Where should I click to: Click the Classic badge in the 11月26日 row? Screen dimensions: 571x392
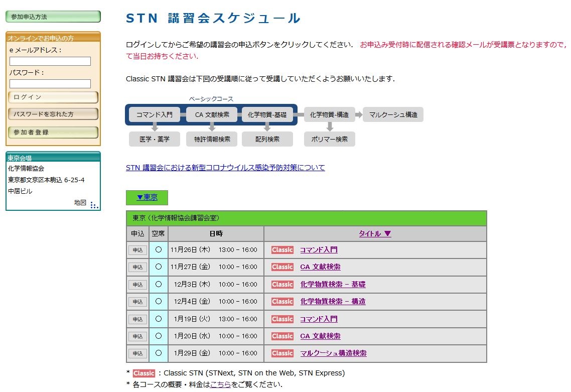tap(282, 250)
